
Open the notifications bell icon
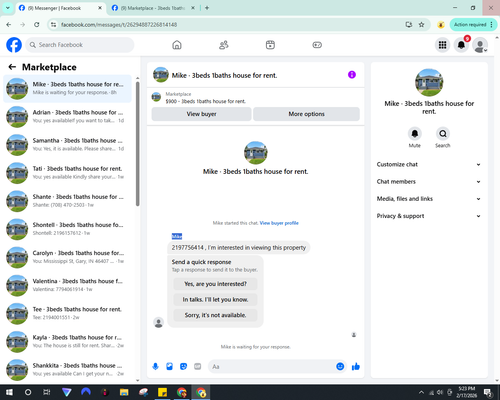(461, 45)
